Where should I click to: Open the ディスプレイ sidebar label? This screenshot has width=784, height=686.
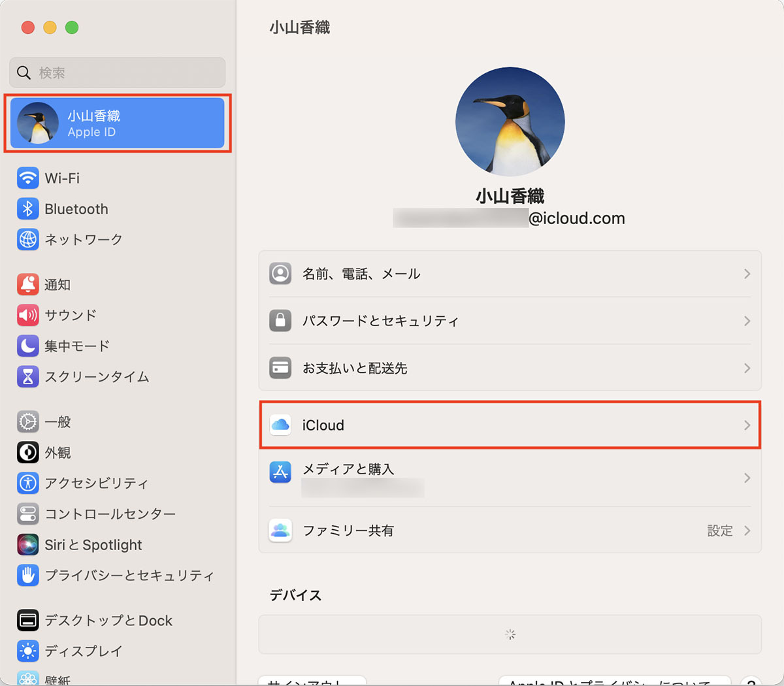pos(84,651)
